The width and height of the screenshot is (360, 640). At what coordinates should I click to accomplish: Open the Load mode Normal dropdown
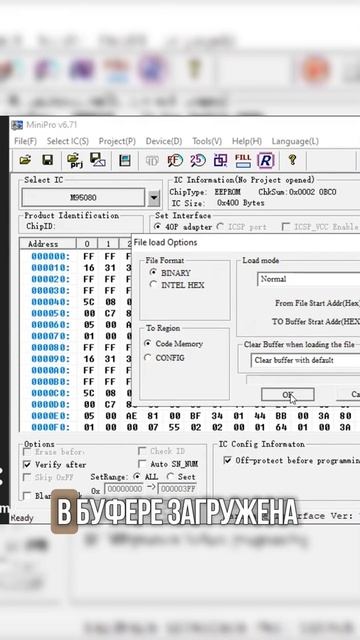[308, 279]
